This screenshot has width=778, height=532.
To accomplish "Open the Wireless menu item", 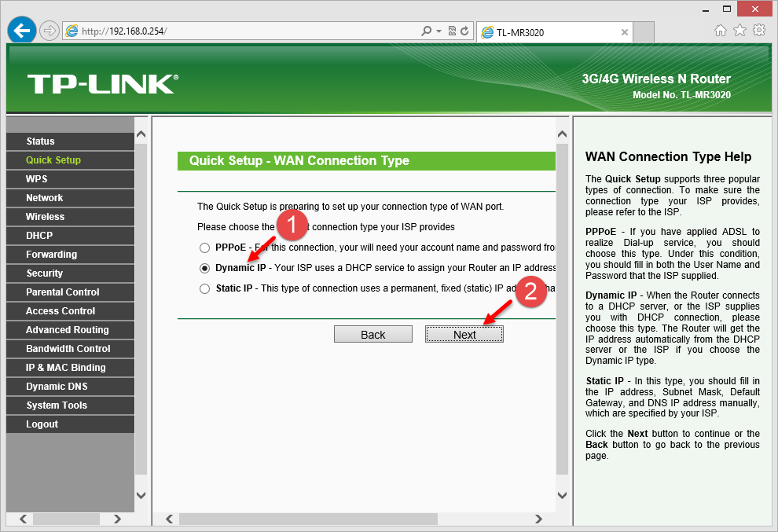I will [70, 217].
